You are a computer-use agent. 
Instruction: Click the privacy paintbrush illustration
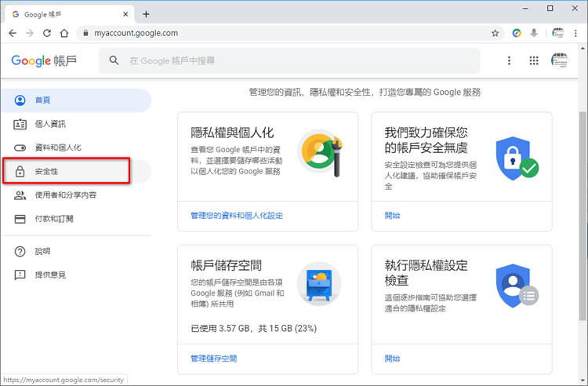point(321,152)
